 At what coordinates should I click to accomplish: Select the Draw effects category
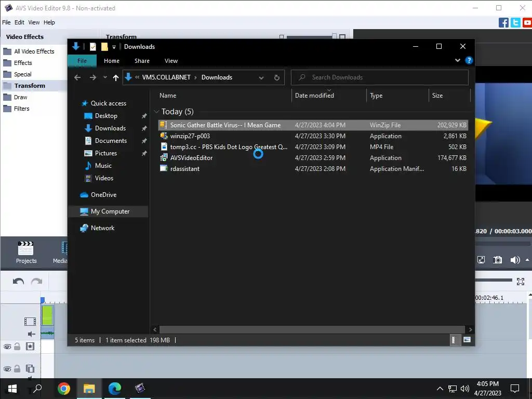tap(20, 97)
